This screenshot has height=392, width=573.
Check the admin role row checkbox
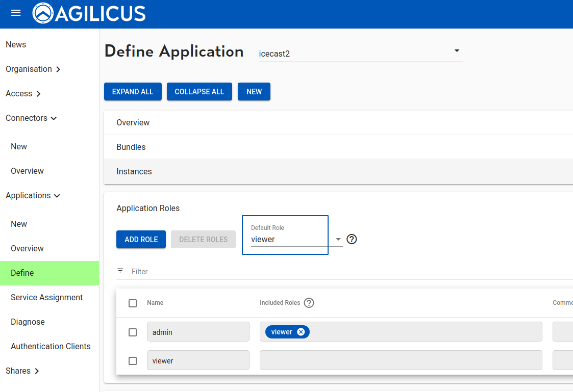(133, 332)
